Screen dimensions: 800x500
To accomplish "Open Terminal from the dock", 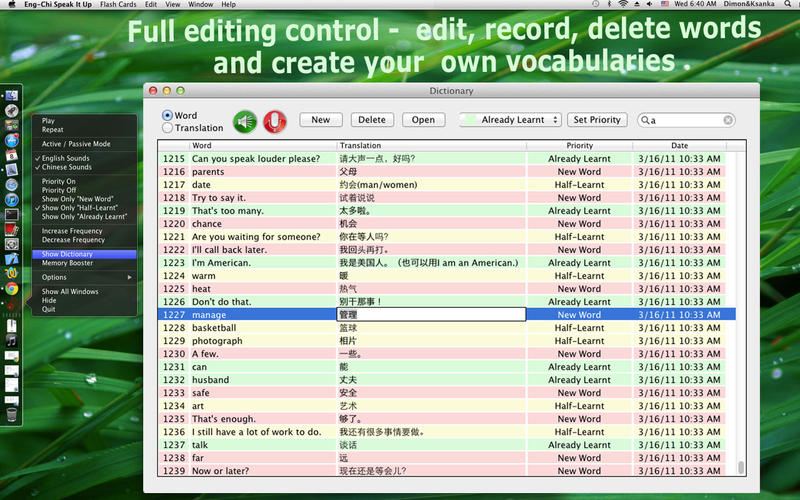I will point(11,215).
